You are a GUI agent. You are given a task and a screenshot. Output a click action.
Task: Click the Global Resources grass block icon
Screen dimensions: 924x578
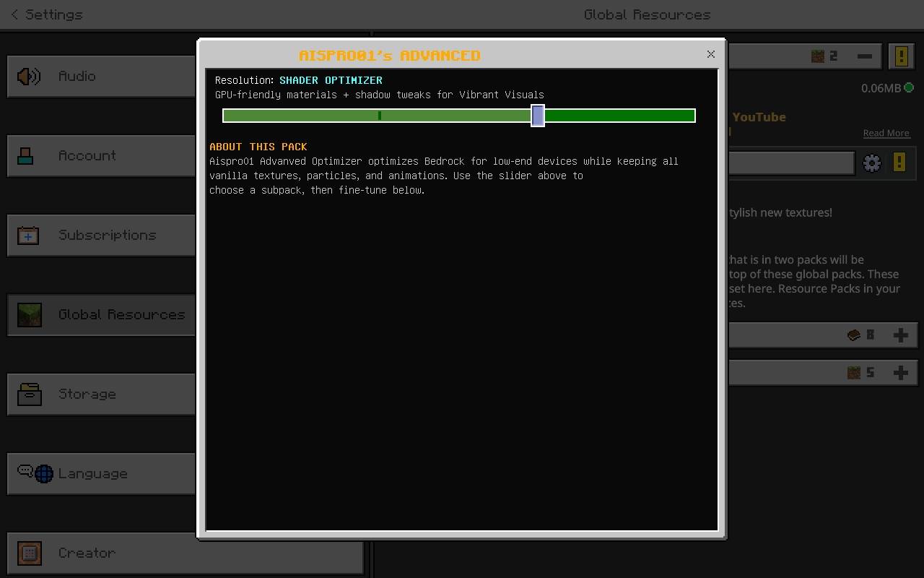(x=30, y=314)
